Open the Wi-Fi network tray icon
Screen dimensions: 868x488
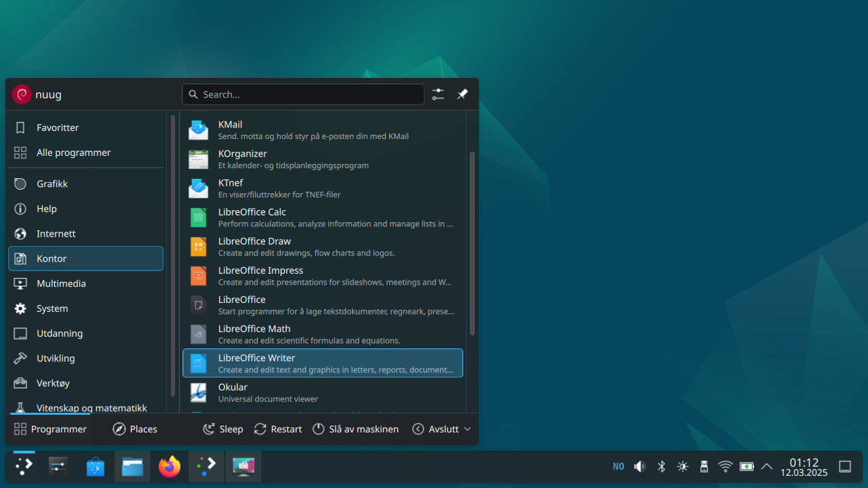[725, 466]
